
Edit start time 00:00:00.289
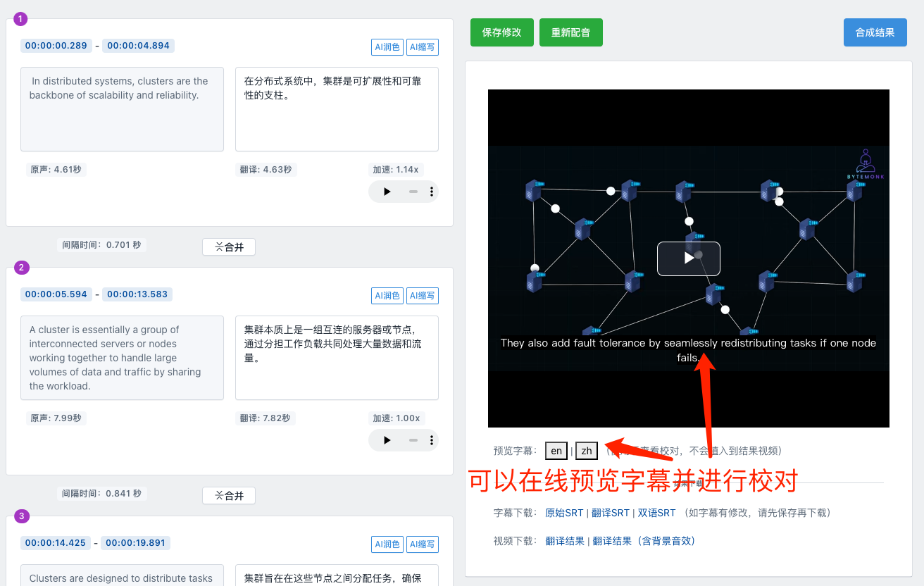(56, 46)
